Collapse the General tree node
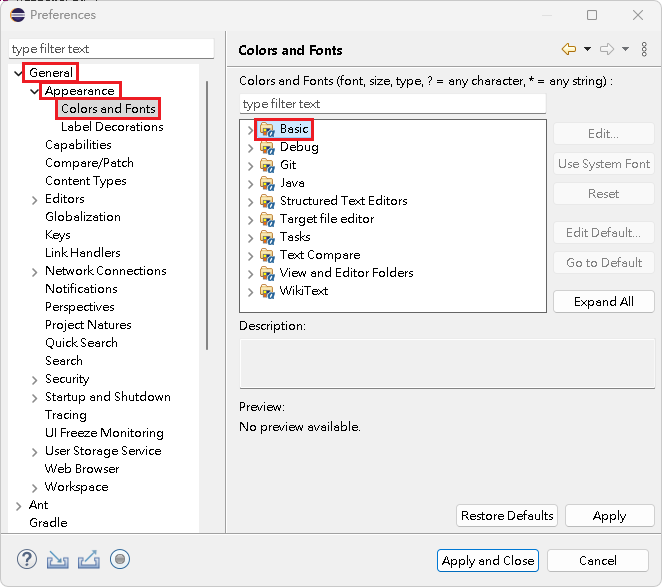Screen dimensions: 662x587 coord(19,73)
